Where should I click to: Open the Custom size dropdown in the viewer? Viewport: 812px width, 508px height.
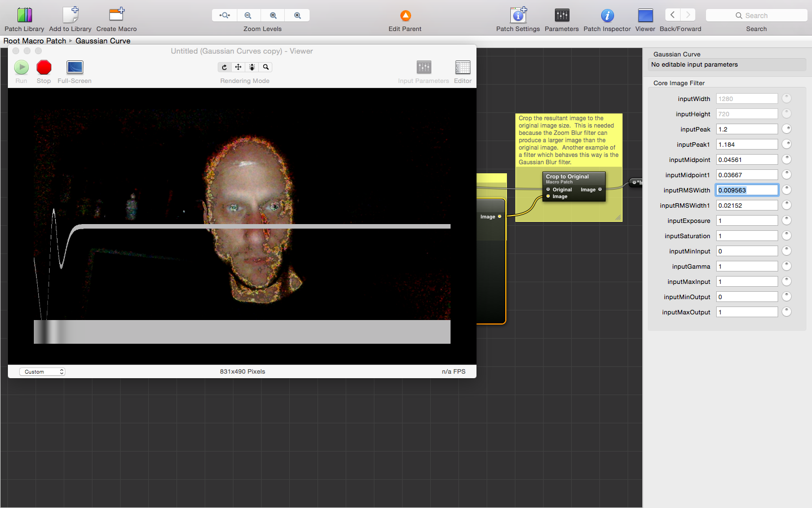coord(42,371)
